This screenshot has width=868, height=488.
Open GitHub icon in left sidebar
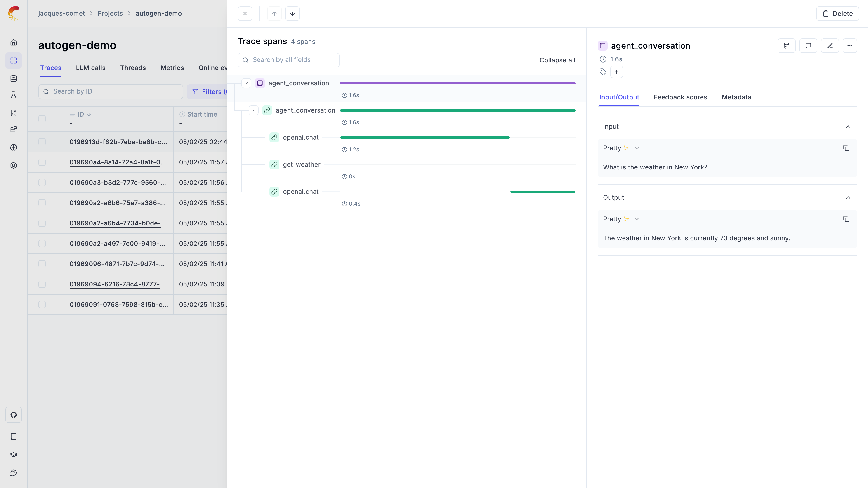[x=14, y=415]
